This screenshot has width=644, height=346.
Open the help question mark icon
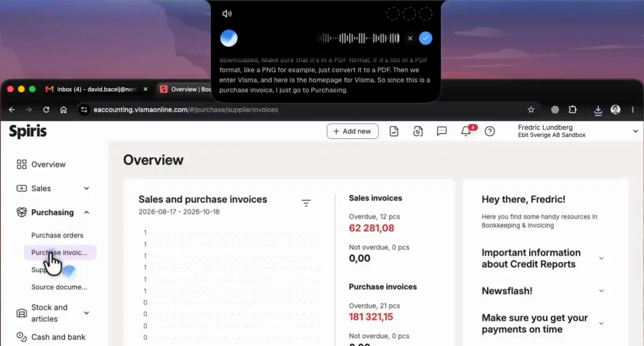tap(489, 131)
